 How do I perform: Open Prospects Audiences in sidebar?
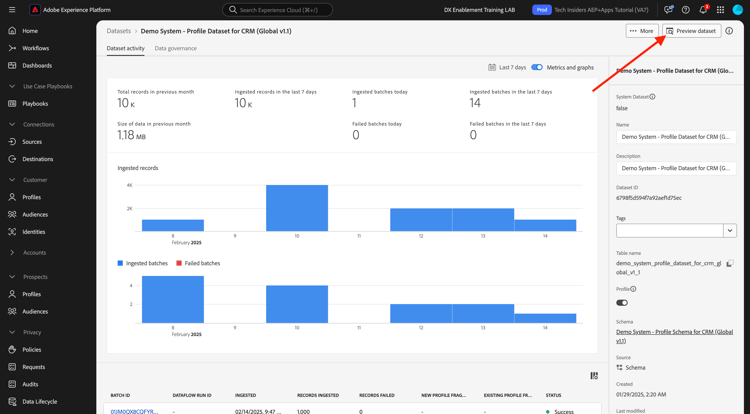pos(35,312)
